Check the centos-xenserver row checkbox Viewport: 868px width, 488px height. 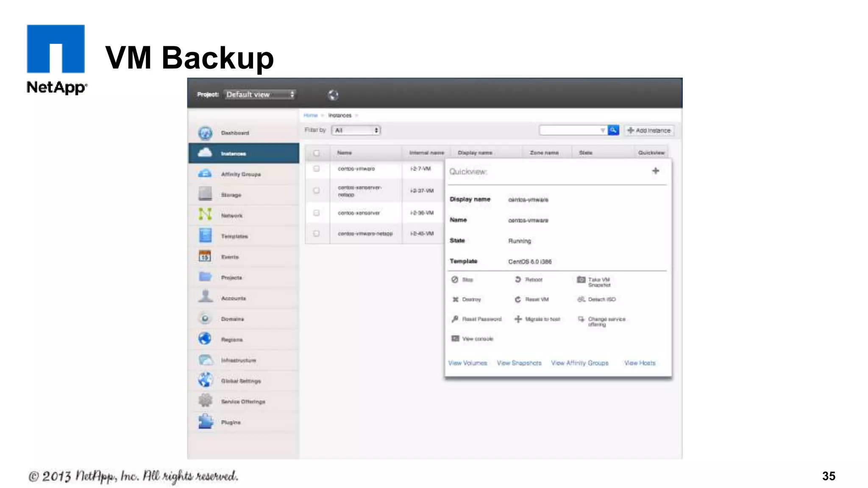click(x=316, y=213)
